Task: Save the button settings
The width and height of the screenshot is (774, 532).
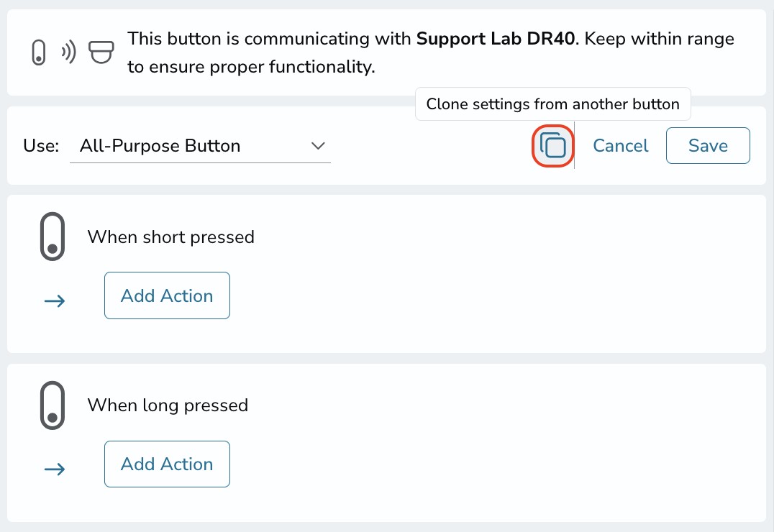Action: coord(708,146)
